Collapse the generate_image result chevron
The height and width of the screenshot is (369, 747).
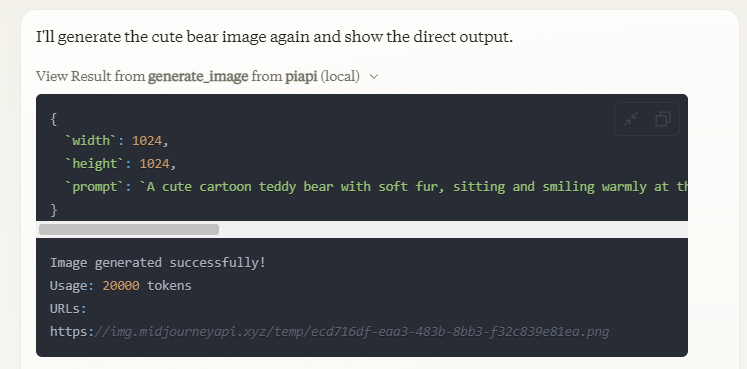coord(374,76)
